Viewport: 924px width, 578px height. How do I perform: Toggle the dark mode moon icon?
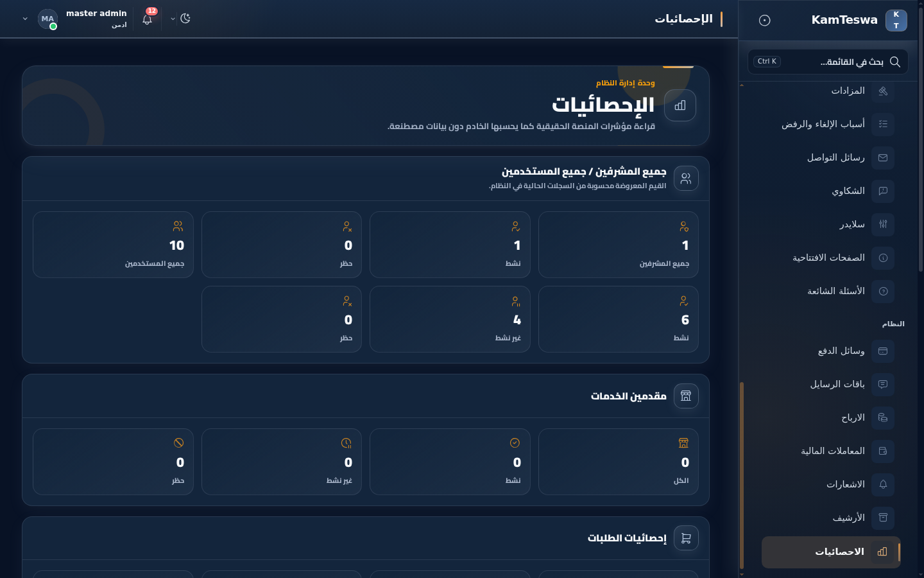185,19
